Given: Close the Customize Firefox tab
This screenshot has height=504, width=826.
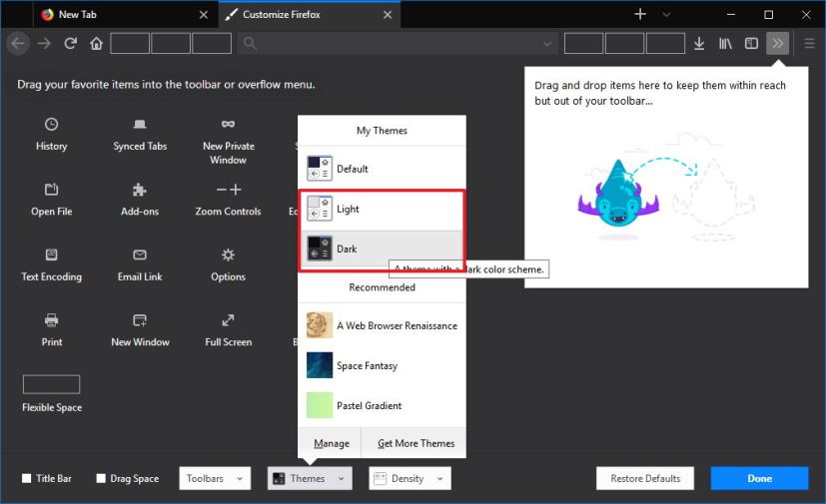Looking at the screenshot, I should pos(388,15).
